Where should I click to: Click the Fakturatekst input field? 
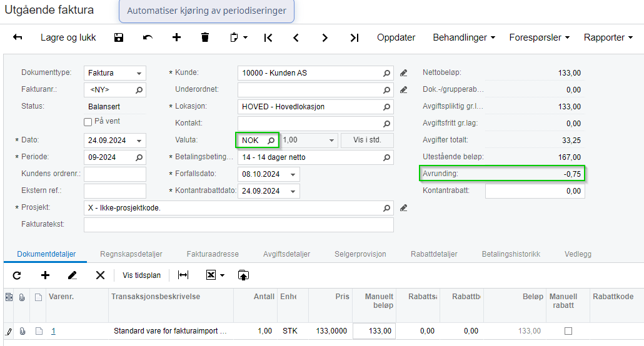tap(239, 225)
